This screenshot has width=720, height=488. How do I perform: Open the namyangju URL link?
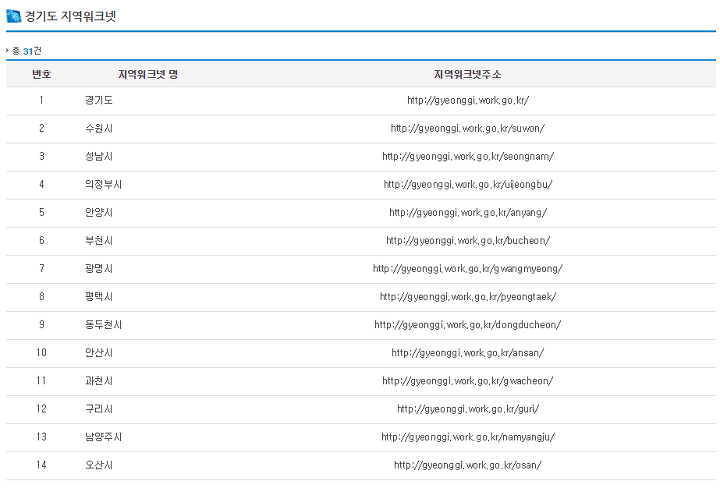click(x=468, y=437)
